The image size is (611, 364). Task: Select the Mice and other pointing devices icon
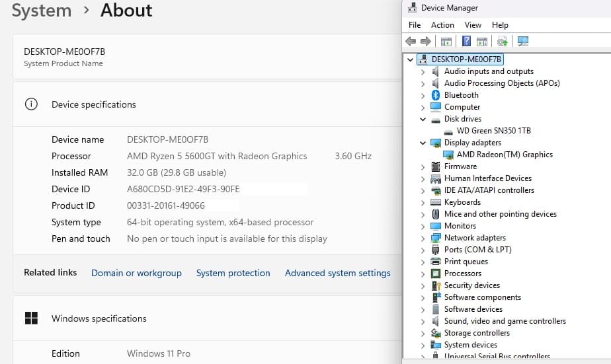[436, 214]
